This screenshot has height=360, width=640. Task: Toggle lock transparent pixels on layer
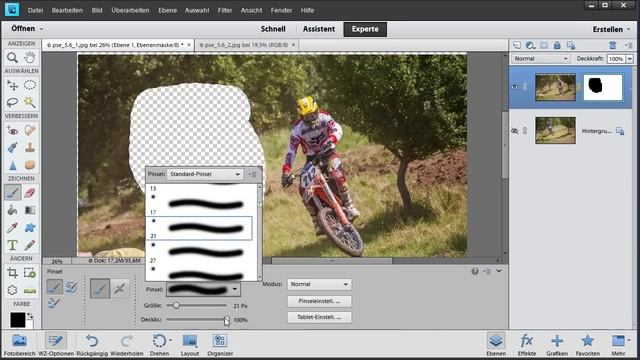point(571,45)
